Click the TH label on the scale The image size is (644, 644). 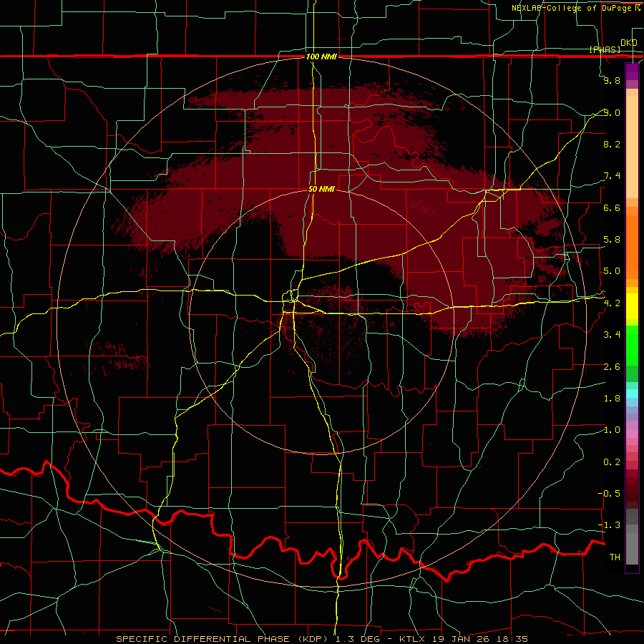click(615, 557)
